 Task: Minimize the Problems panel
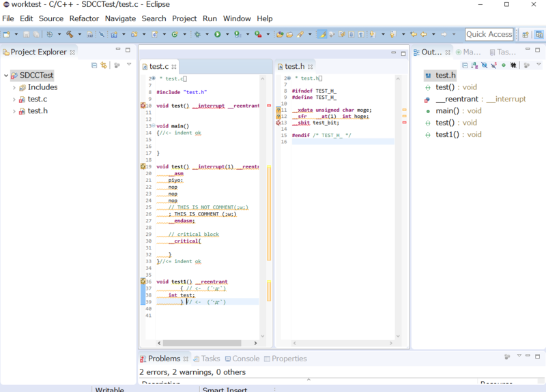tap(528, 355)
